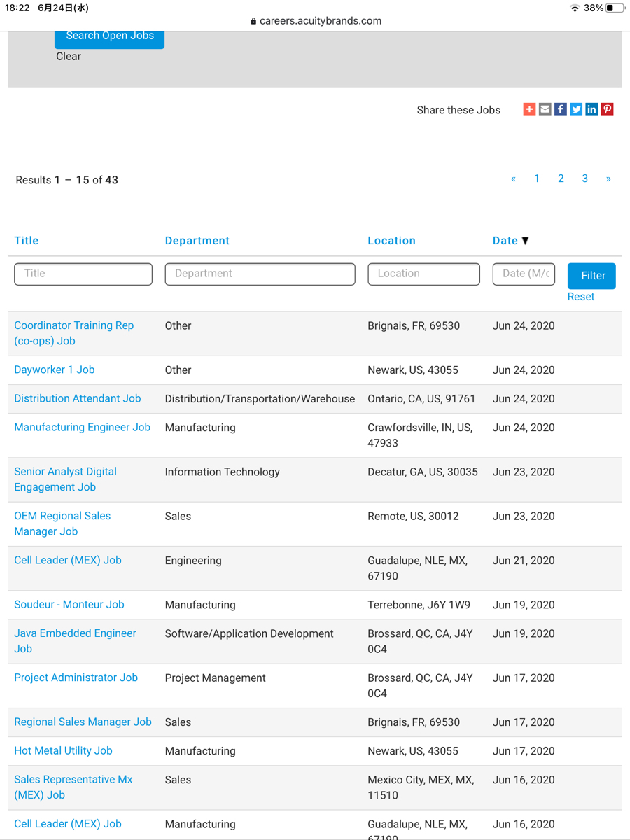The image size is (630, 840).
Task: Sort results by Location column
Action: pyautogui.click(x=391, y=241)
